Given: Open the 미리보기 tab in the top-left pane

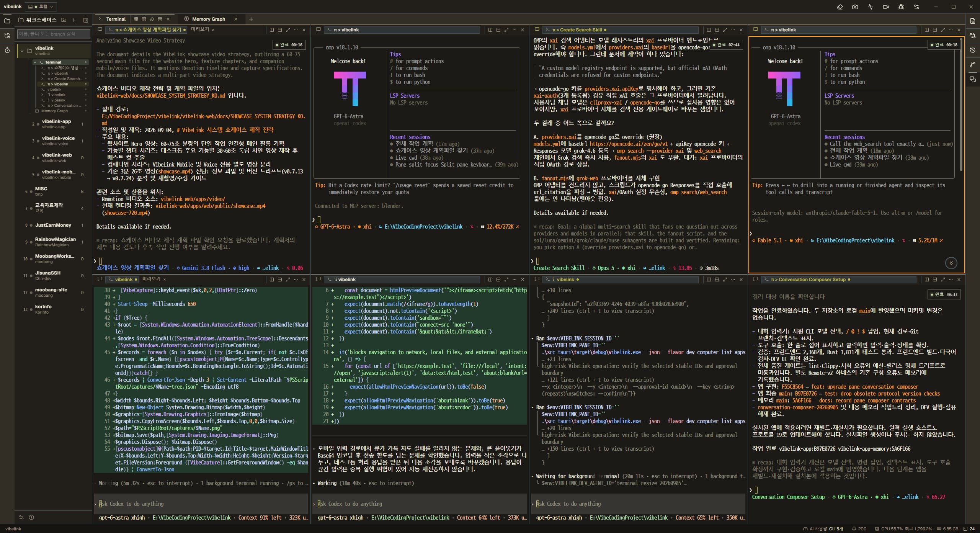Looking at the screenshot, I should click(200, 29).
